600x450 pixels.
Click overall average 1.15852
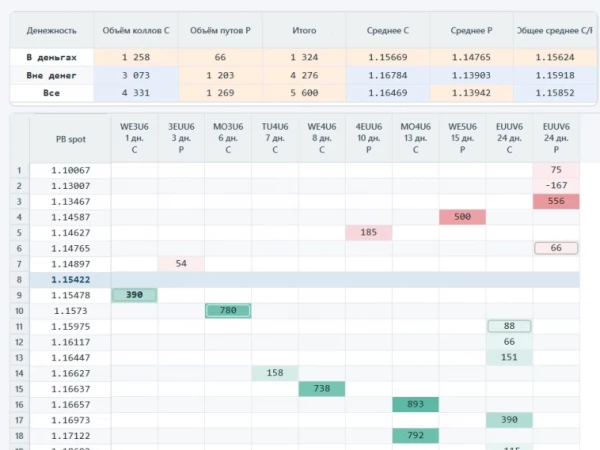[555, 93]
